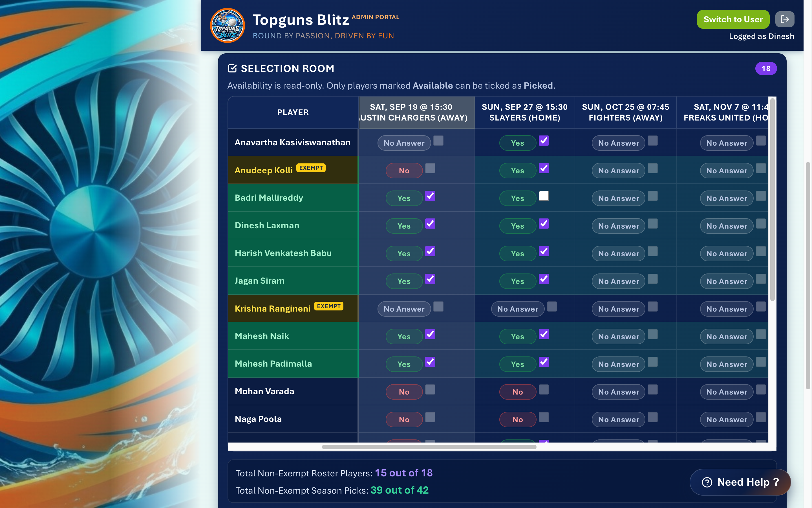Click the EXEMPT badge beside Anudeep Kolli
Image resolution: width=812 pixels, height=508 pixels.
click(311, 168)
